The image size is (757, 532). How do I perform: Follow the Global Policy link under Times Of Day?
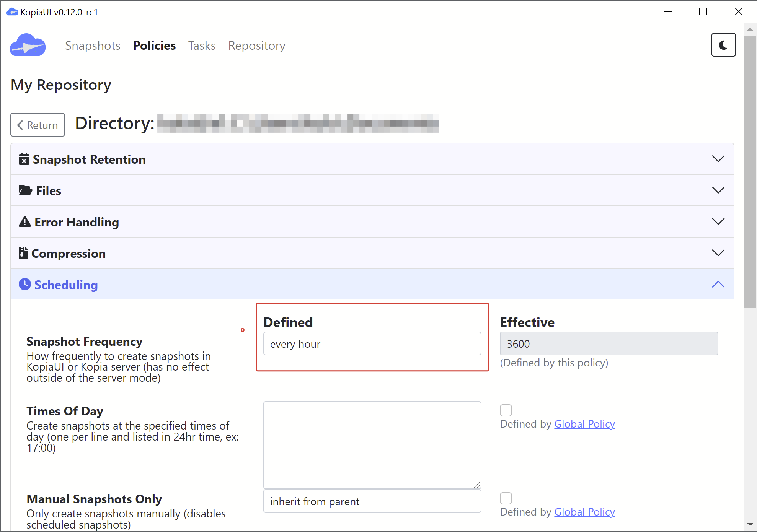(584, 424)
